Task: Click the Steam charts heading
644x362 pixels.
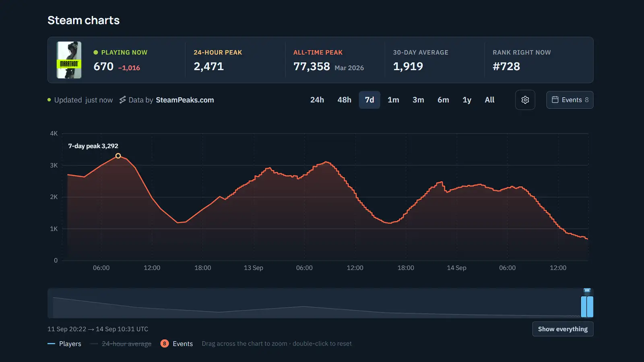Action: [83, 20]
